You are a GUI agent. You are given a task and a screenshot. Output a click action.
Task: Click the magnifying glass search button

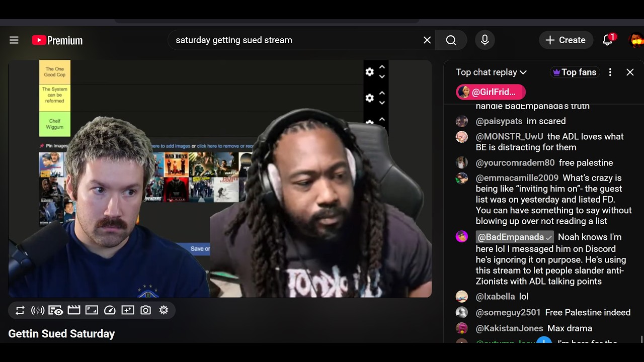(x=451, y=40)
